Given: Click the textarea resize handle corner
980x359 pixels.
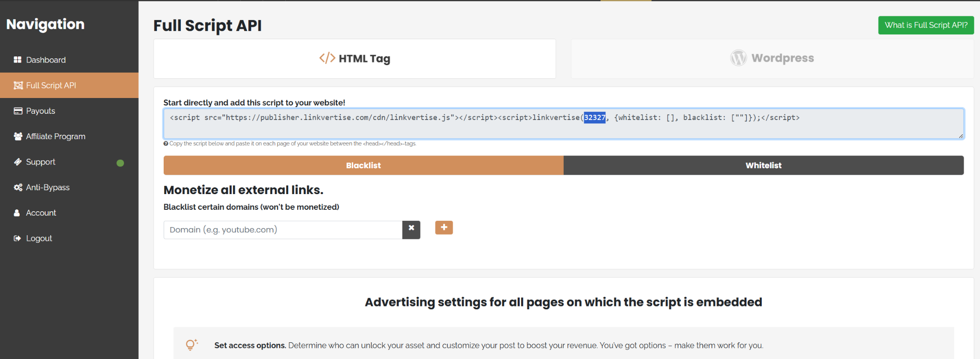Looking at the screenshot, I should 961,136.
